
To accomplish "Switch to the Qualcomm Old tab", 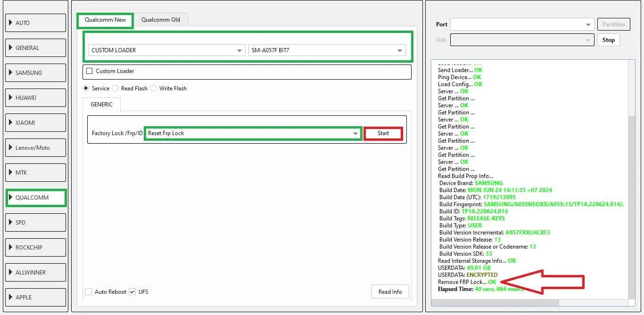I will pyautogui.click(x=161, y=20).
